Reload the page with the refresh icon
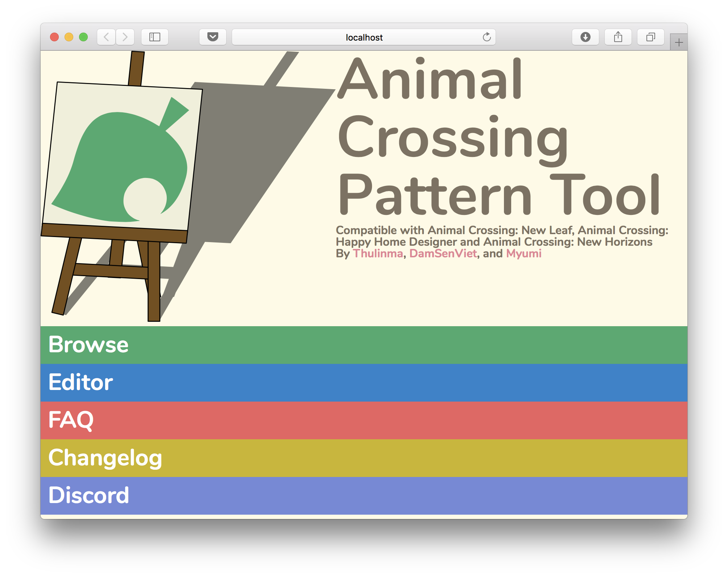Image resolution: width=728 pixels, height=577 pixels. click(487, 37)
